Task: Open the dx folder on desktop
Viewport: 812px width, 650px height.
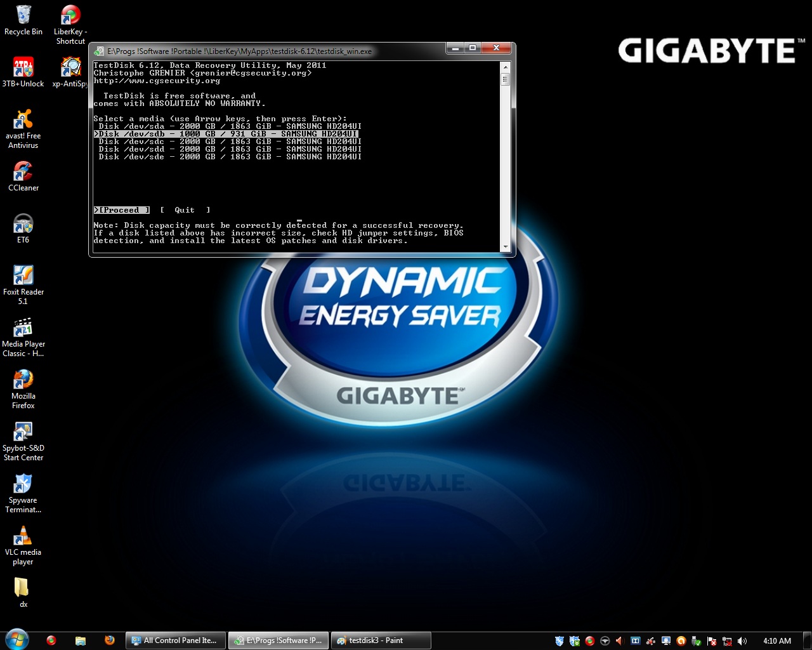Action: [22, 592]
